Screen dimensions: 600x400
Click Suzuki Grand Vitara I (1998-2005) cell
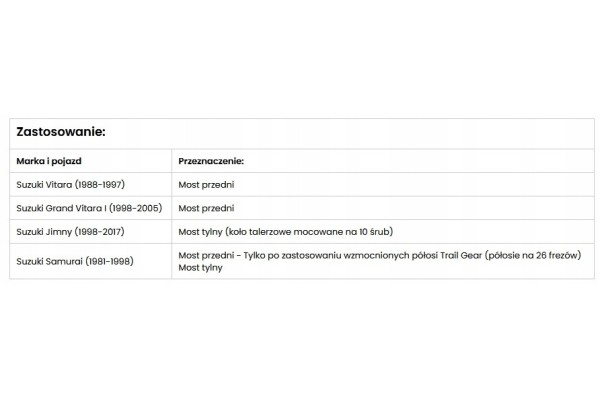coord(89,208)
